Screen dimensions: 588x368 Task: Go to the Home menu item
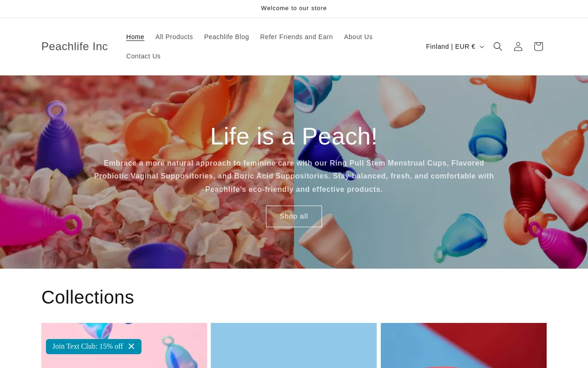click(x=135, y=37)
